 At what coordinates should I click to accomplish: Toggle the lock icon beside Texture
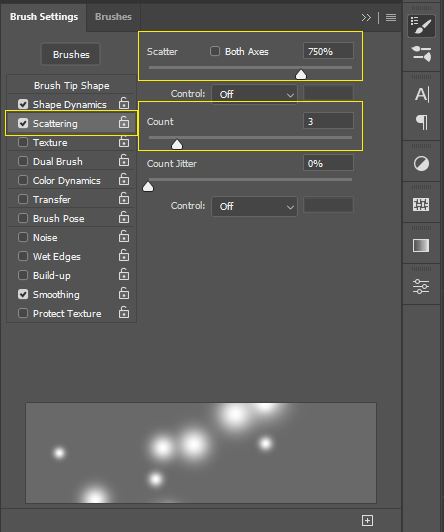124,142
